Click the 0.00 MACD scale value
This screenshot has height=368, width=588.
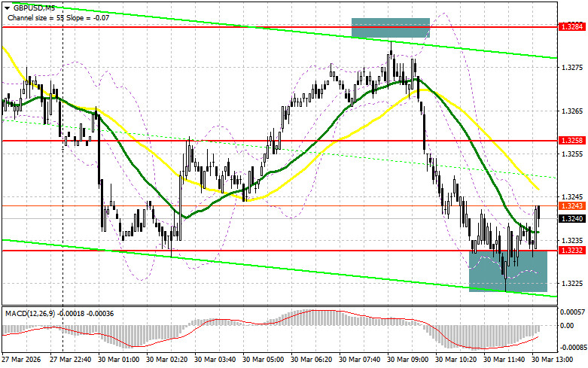pos(567,325)
